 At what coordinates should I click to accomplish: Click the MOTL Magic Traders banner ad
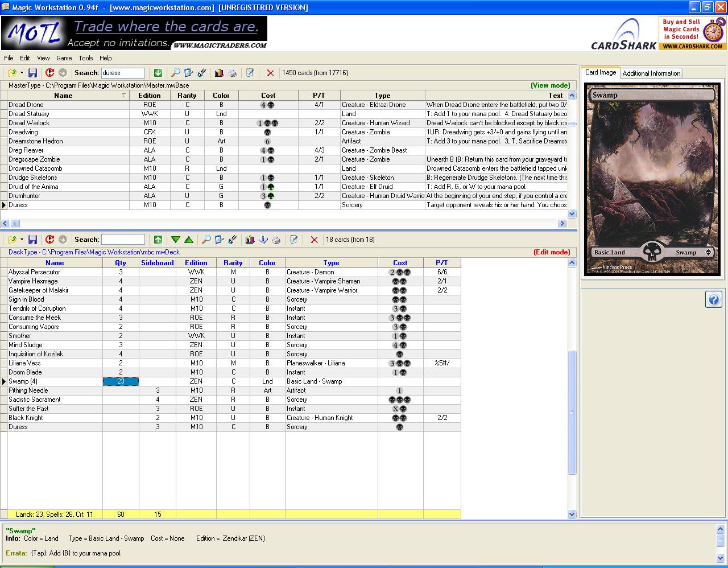134,34
